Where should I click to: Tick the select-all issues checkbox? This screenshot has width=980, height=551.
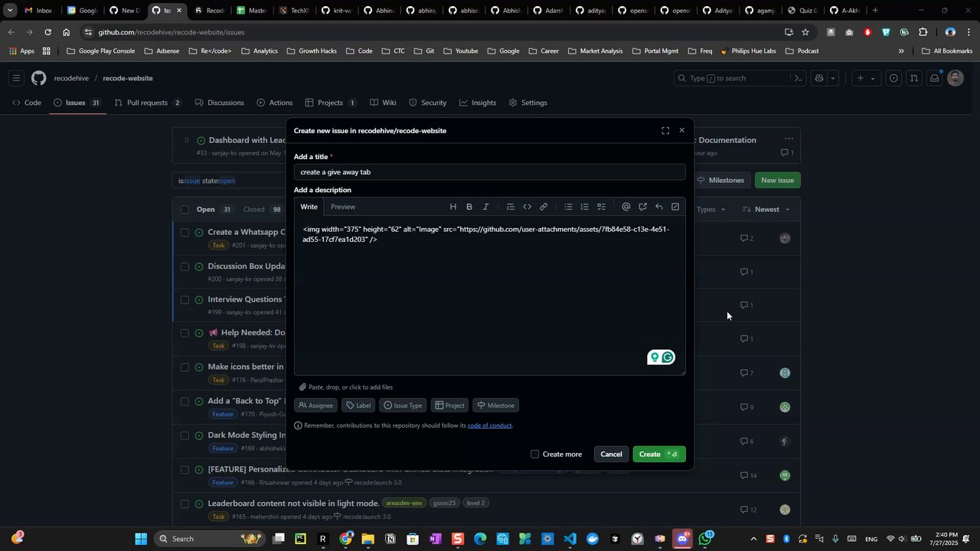pos(185,210)
